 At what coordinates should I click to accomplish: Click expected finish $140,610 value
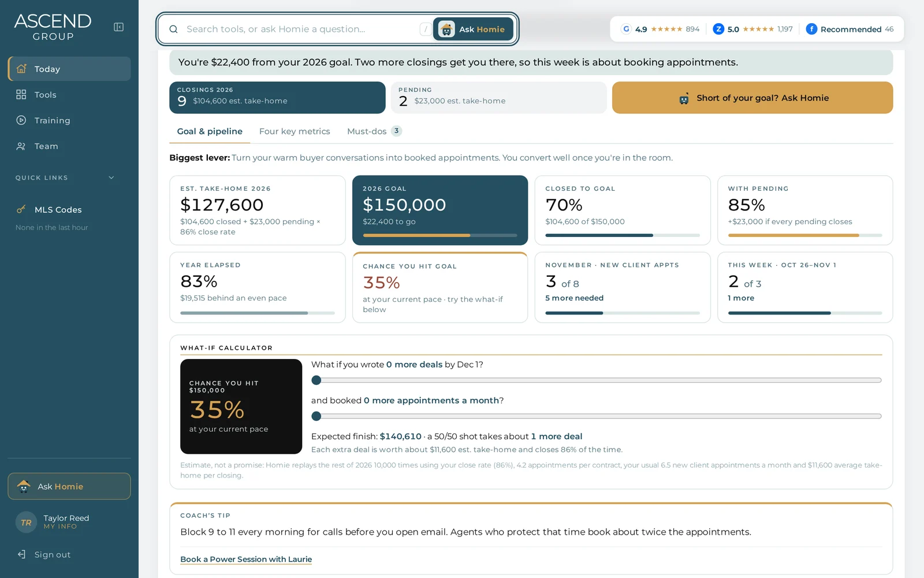click(x=401, y=436)
